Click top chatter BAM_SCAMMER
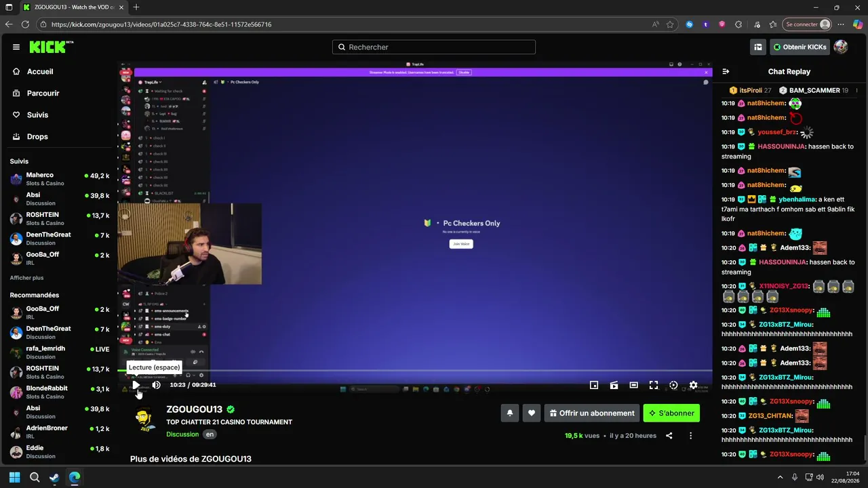868x488 pixels. pos(814,90)
